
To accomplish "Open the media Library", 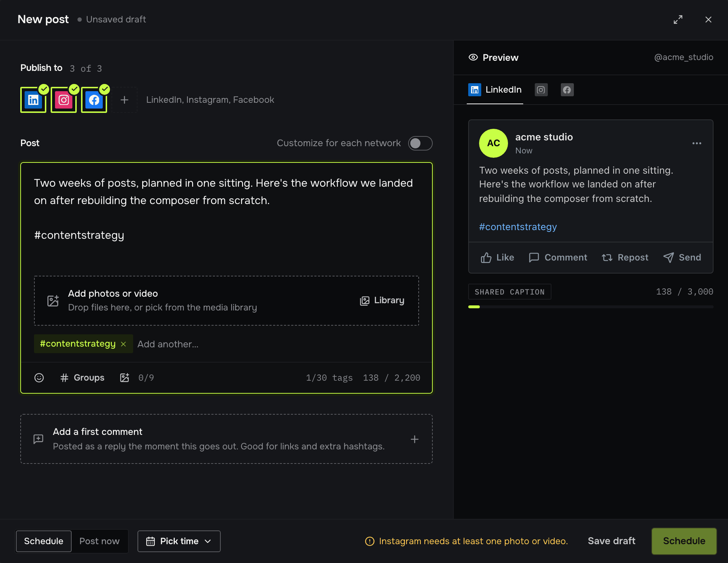I will click(x=382, y=301).
